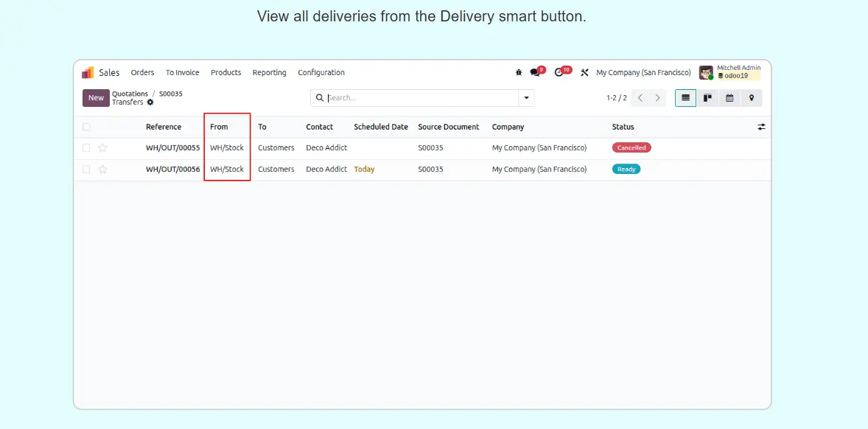868x429 pixels.
Task: Open the debug bug icon menu
Action: coord(519,72)
